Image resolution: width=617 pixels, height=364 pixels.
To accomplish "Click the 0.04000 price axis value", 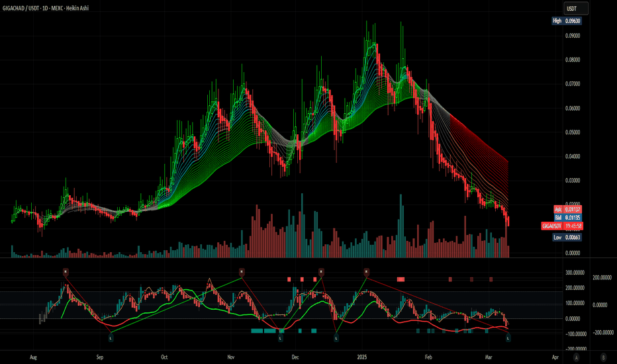I will pos(573,156).
